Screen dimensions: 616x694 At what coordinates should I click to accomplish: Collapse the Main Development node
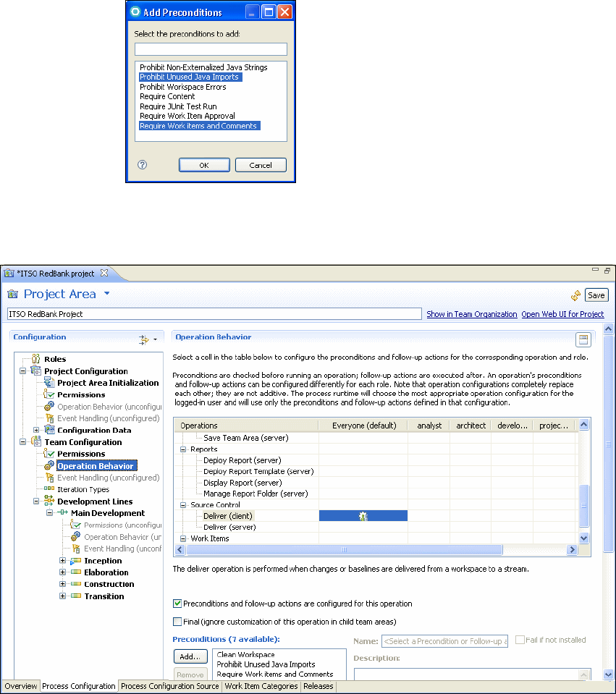[x=50, y=512]
